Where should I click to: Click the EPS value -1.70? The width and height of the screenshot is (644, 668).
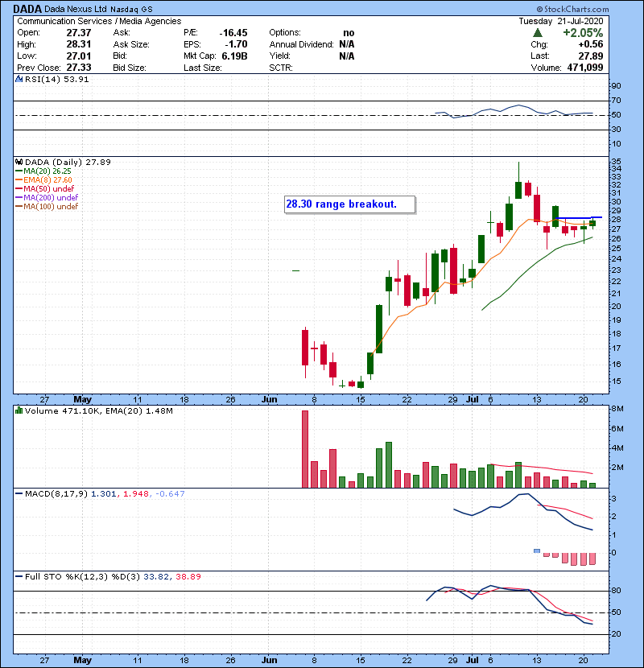pos(236,44)
